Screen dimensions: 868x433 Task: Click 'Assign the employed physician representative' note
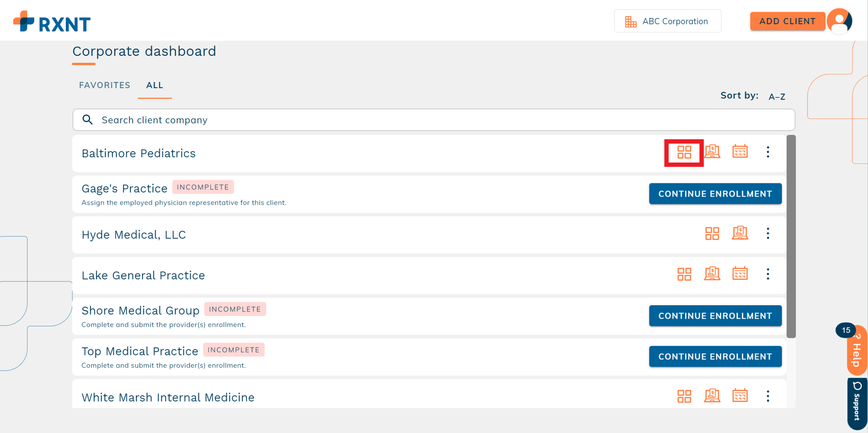click(x=184, y=202)
